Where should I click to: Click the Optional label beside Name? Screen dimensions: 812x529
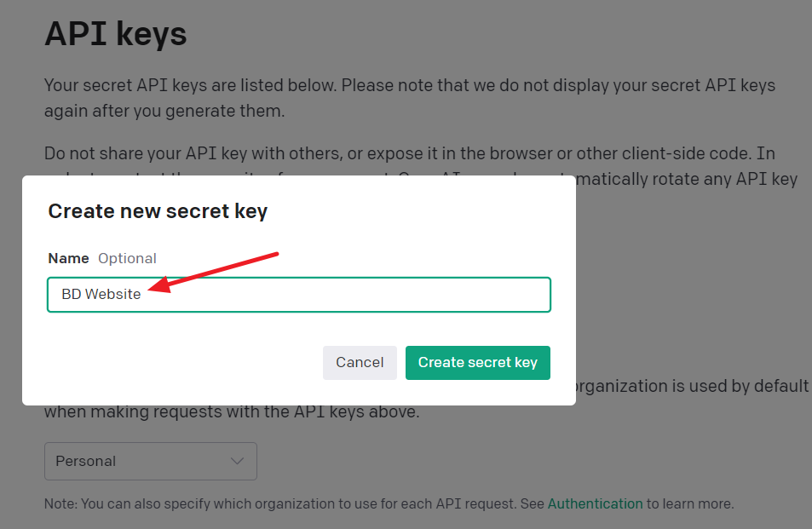tap(127, 258)
